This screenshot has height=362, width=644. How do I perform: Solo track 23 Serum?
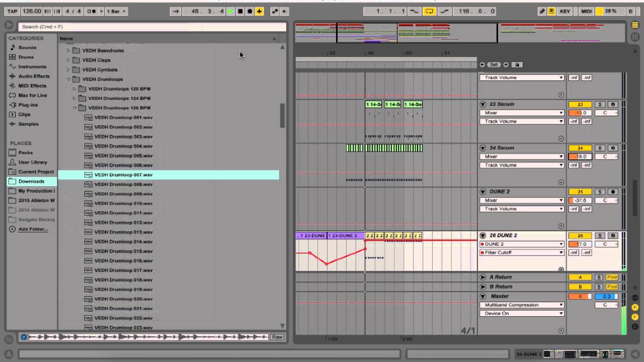[599, 105]
